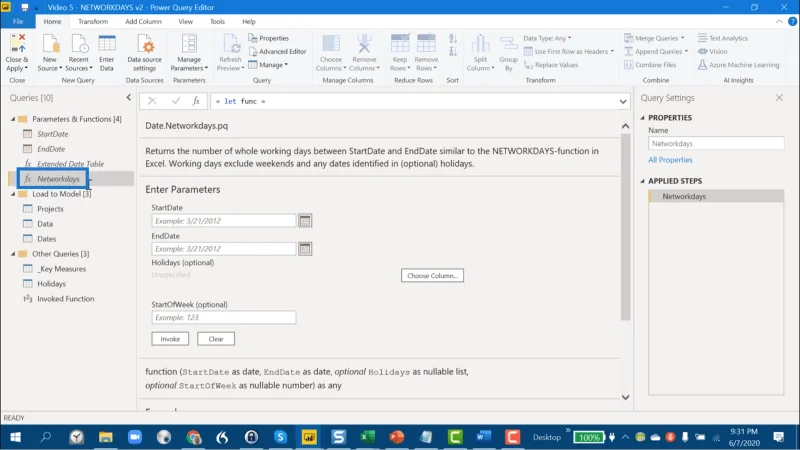Select the Extended Date Table query
Image resolution: width=800 pixels, height=450 pixels.
[x=70, y=164]
